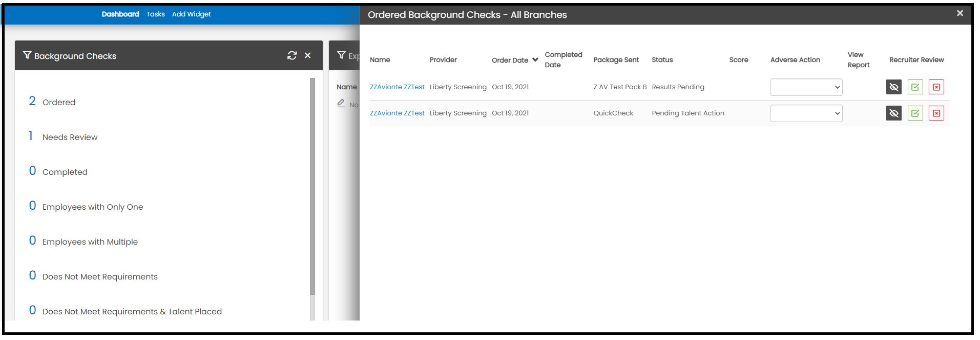Image resolution: width=980 pixels, height=340 pixels.
Task: Click the Recruiter Review column header
Action: (916, 60)
